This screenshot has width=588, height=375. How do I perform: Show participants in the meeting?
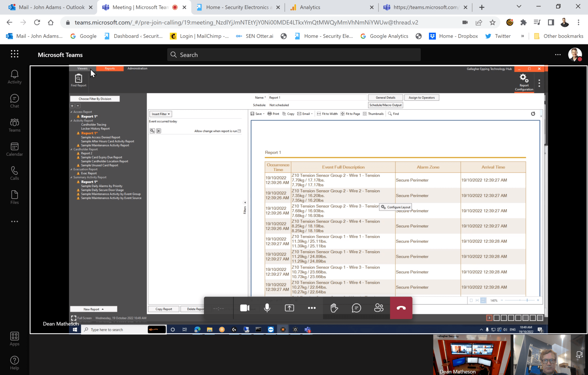[x=379, y=308]
